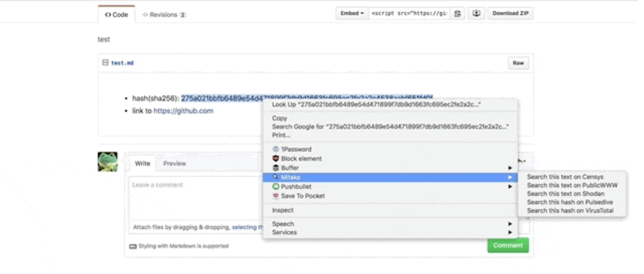Image resolution: width=644 pixels, height=274 pixels.
Task: Switch to the Code tab
Action: point(117,15)
